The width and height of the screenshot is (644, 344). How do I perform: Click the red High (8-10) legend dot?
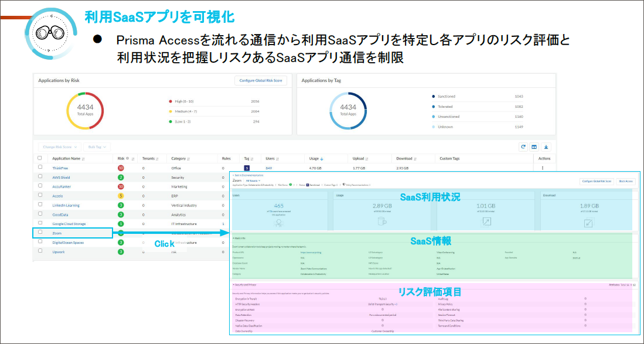pos(171,101)
